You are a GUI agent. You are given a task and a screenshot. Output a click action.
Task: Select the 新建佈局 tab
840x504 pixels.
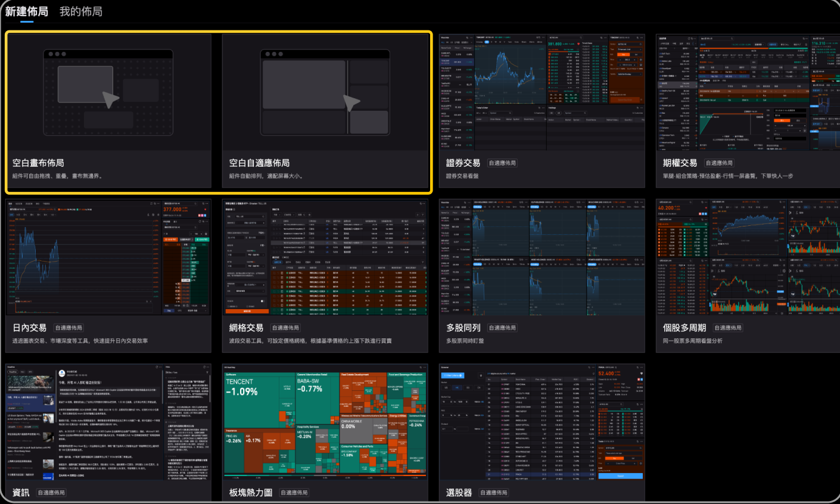click(x=26, y=11)
